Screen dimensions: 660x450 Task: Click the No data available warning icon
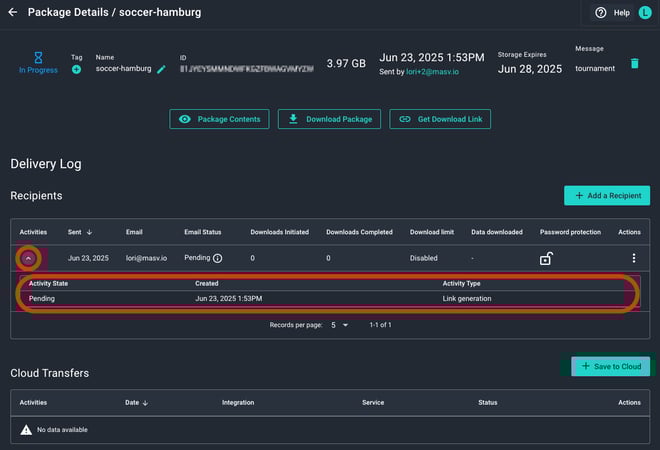(x=26, y=430)
